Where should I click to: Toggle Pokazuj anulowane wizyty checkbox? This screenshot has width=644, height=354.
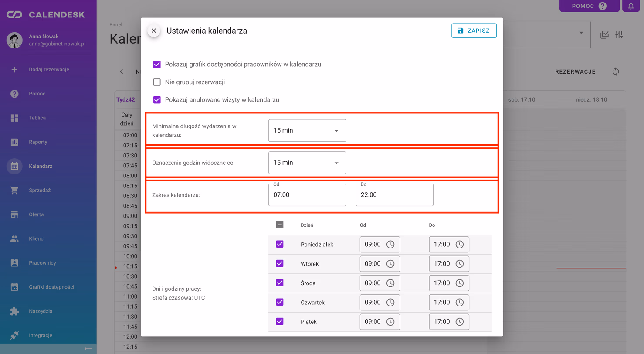point(157,100)
